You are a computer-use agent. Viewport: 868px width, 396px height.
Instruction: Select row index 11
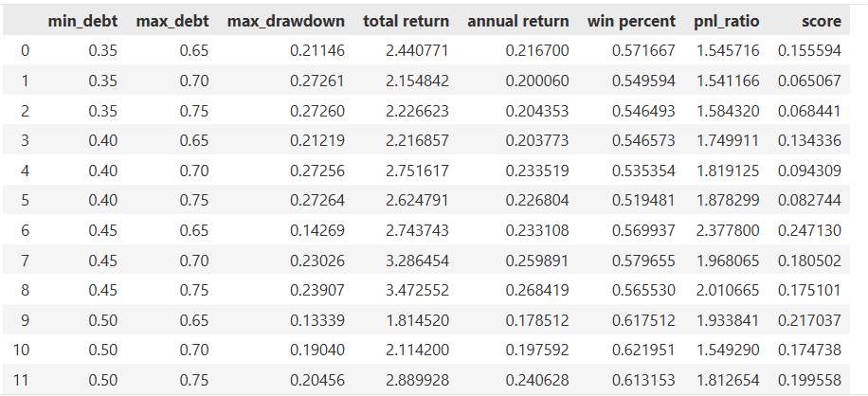click(x=25, y=381)
